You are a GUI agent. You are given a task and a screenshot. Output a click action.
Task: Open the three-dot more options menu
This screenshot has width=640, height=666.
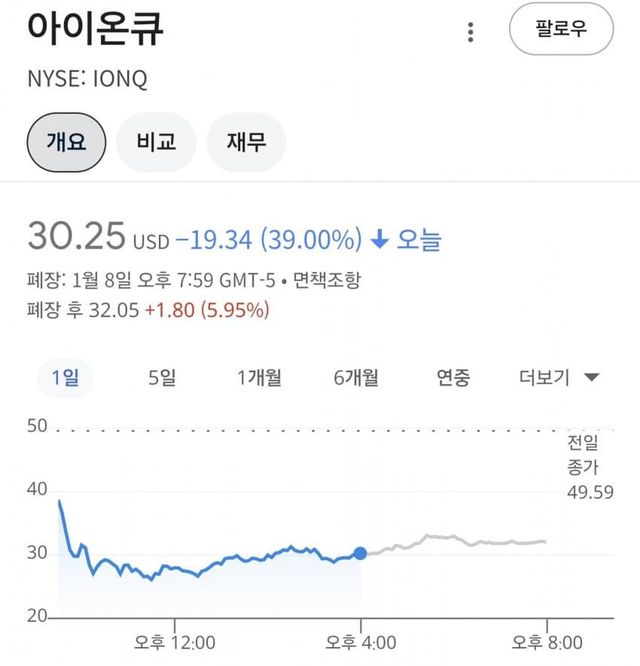coord(471,32)
